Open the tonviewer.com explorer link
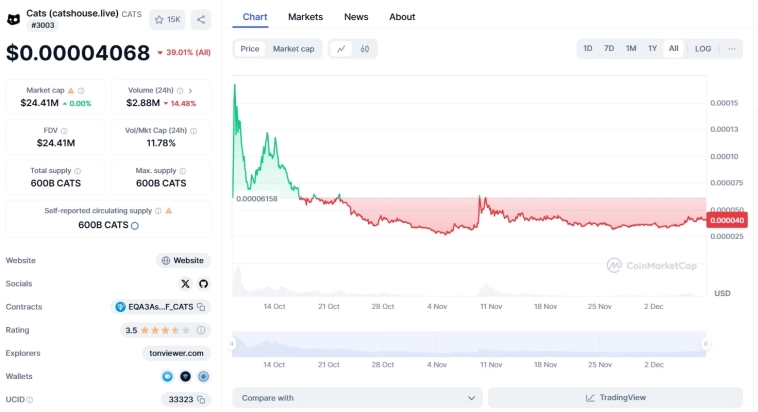 (x=176, y=353)
